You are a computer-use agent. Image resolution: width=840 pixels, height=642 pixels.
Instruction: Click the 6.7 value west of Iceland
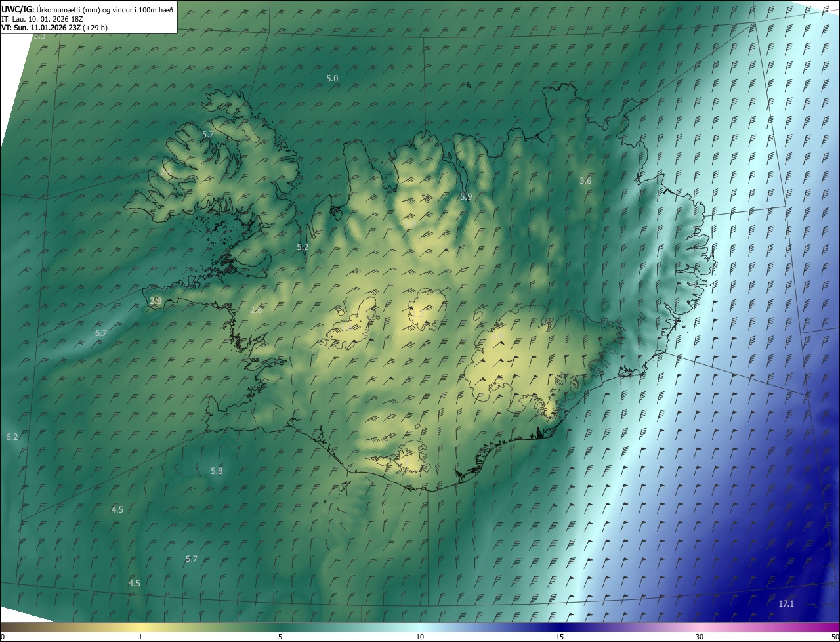[x=101, y=333]
